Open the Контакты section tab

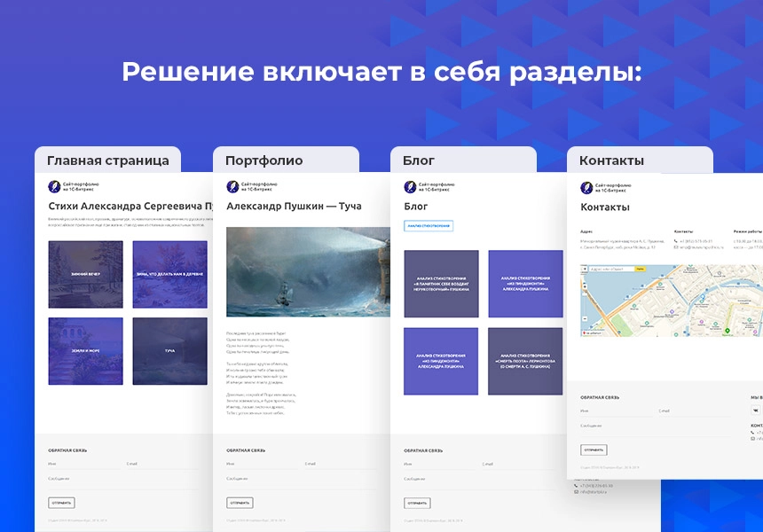[x=640, y=160]
